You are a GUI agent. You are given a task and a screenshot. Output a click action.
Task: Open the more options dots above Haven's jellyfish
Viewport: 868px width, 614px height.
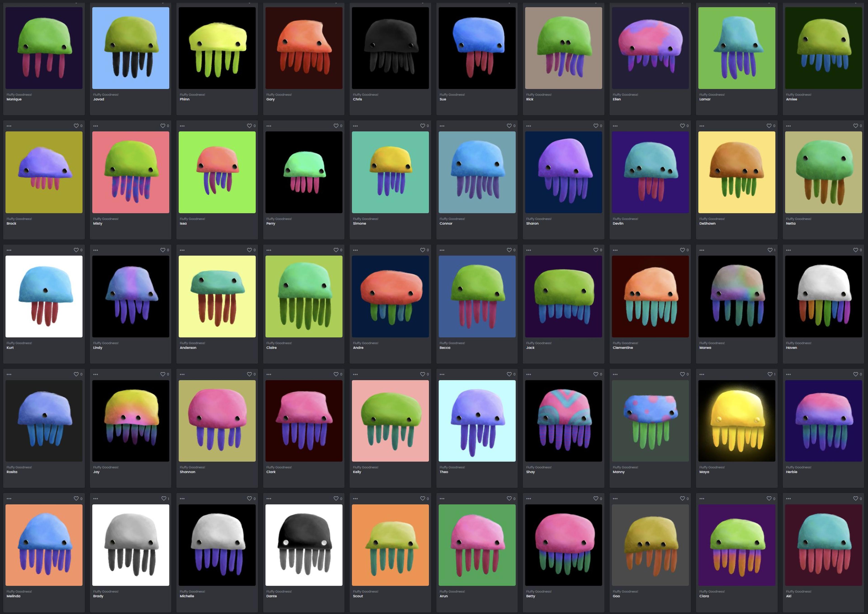coord(788,250)
